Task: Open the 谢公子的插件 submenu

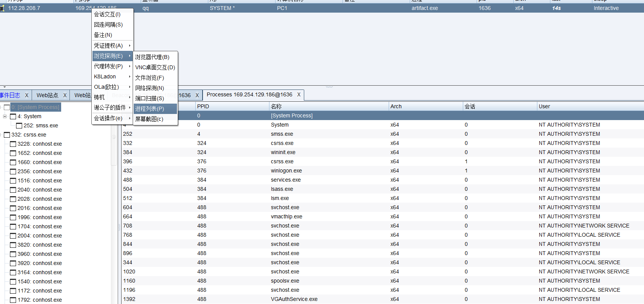Action: pos(112,107)
